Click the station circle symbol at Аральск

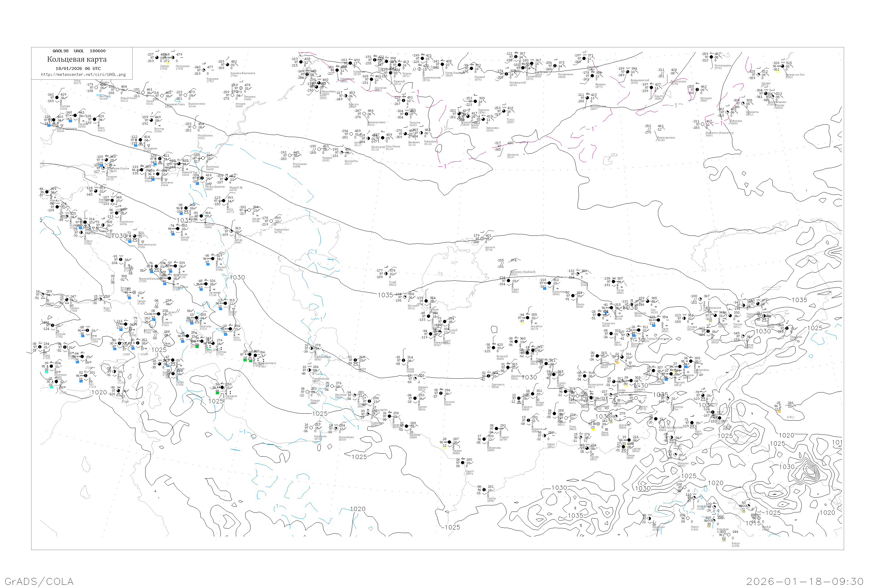click(482, 238)
